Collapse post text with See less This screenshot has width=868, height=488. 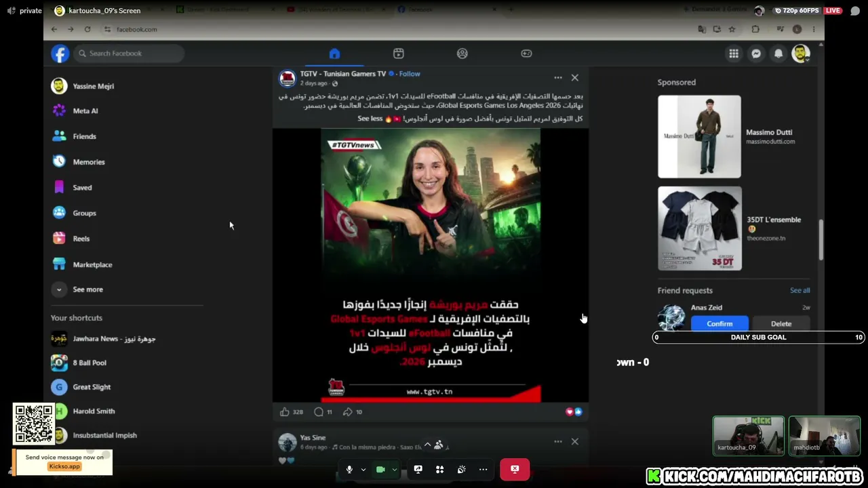click(370, 119)
